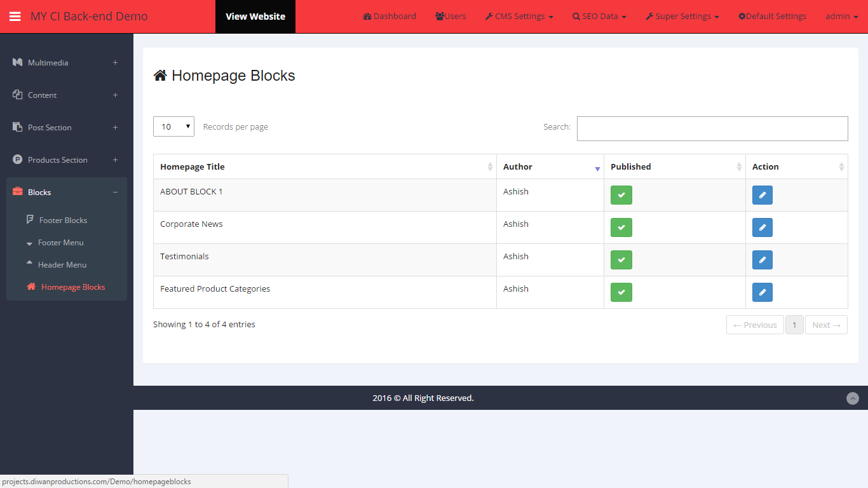Open the CMS Settings dropdown
This screenshot has width=868, height=488.
[519, 16]
